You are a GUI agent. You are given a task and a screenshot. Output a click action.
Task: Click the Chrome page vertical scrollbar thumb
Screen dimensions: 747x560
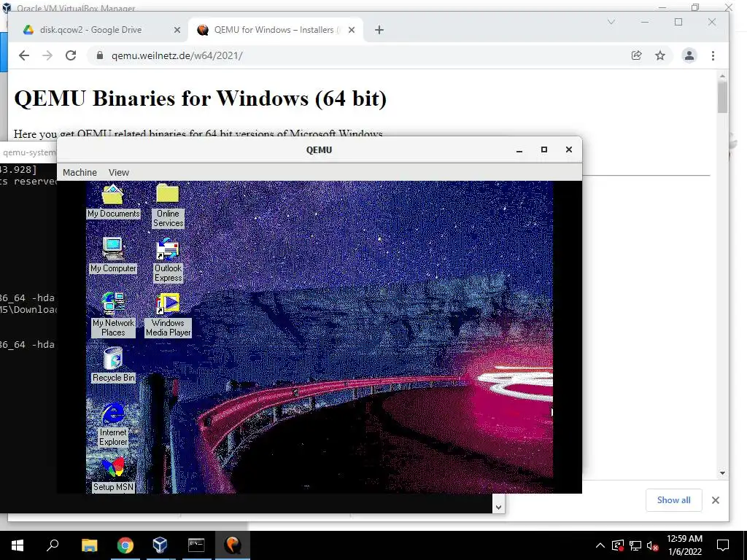pyautogui.click(x=723, y=97)
